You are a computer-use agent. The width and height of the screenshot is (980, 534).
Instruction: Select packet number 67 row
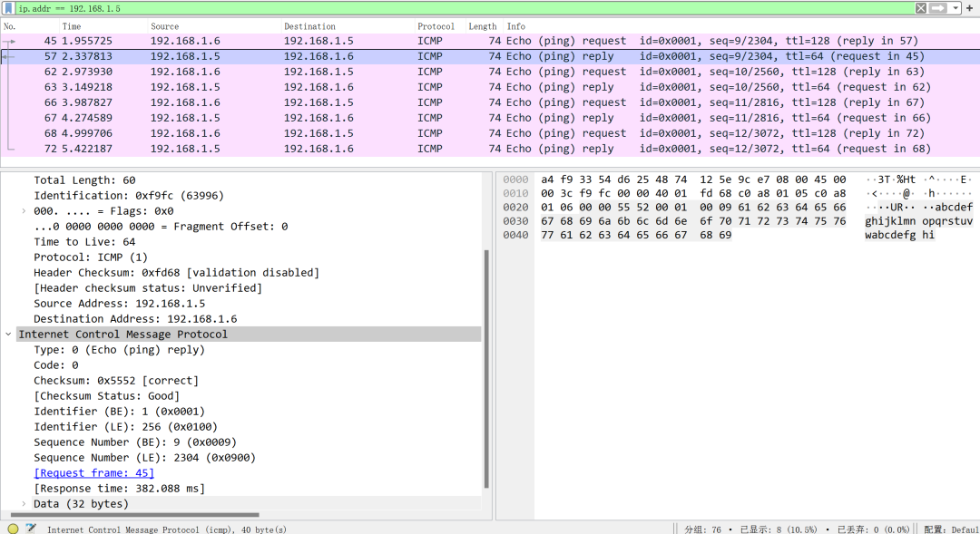(490, 118)
